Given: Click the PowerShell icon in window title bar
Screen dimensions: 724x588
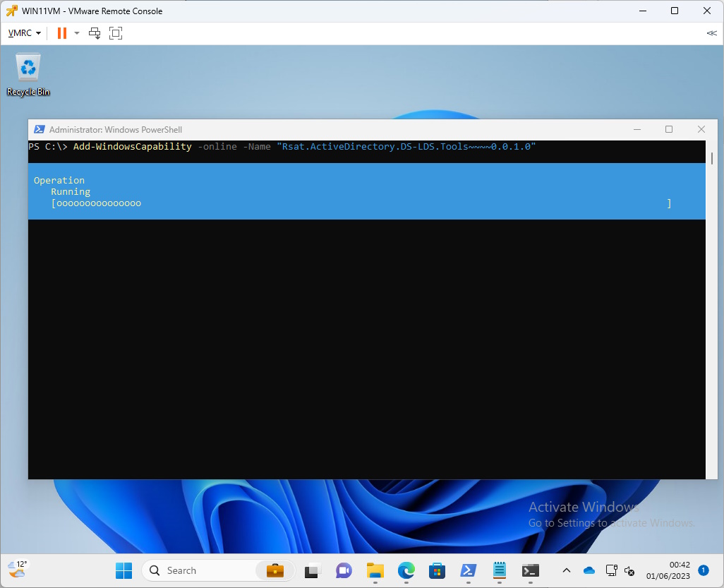Looking at the screenshot, I should click(40, 129).
